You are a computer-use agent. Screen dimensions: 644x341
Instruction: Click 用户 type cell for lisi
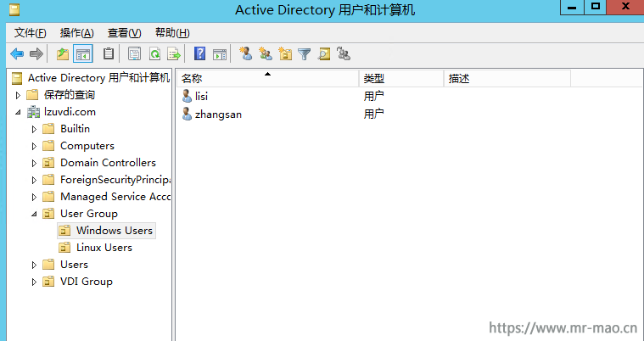point(373,96)
